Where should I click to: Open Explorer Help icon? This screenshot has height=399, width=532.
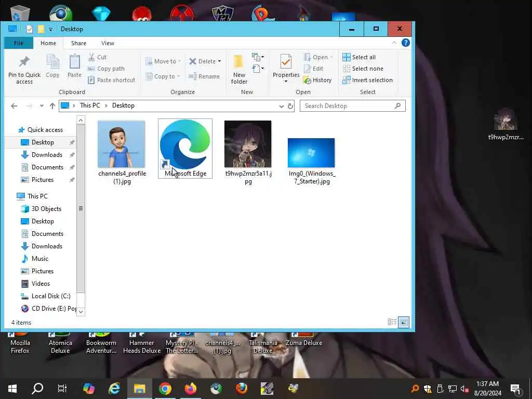[x=405, y=43]
